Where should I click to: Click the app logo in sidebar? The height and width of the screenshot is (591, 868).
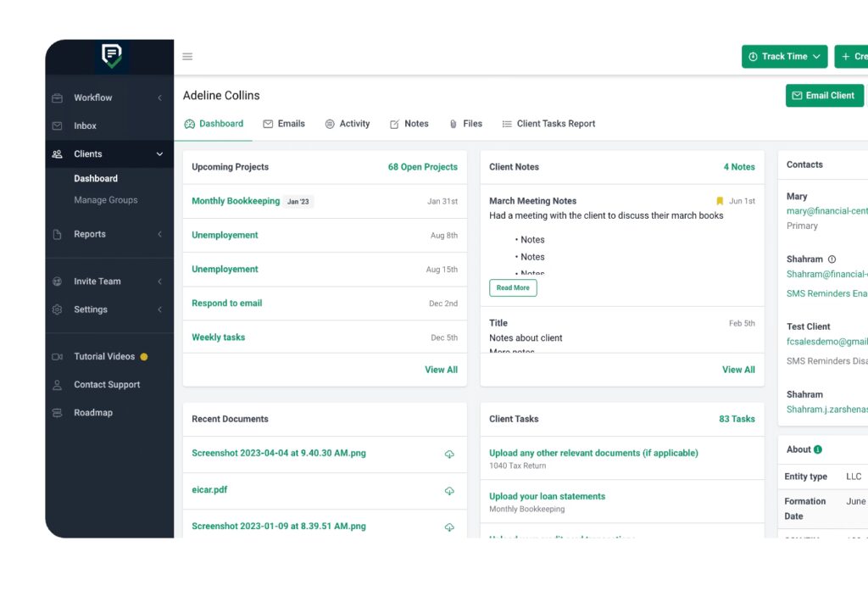click(x=112, y=56)
